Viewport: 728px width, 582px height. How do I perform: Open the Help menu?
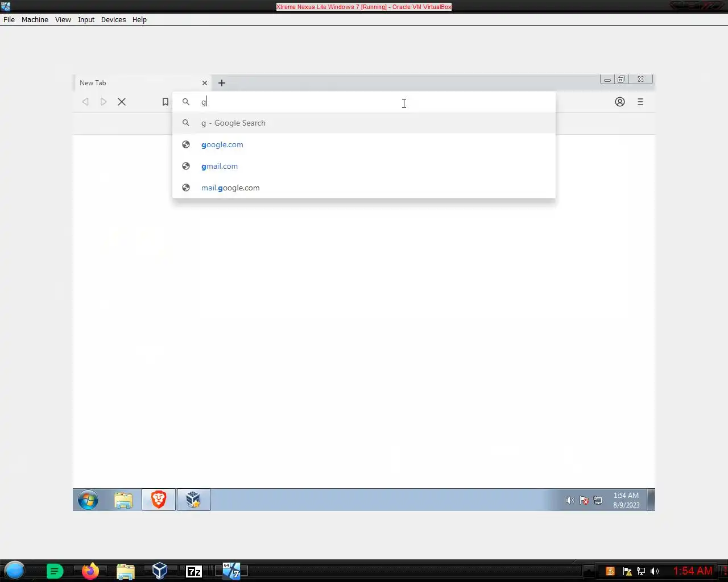[139, 19]
